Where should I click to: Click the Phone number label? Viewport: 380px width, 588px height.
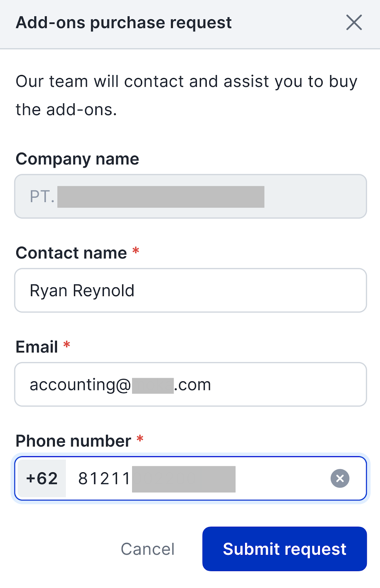73,441
